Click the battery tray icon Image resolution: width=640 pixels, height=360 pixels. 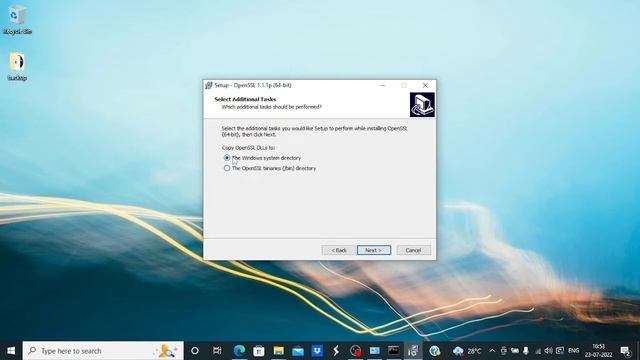click(x=515, y=351)
